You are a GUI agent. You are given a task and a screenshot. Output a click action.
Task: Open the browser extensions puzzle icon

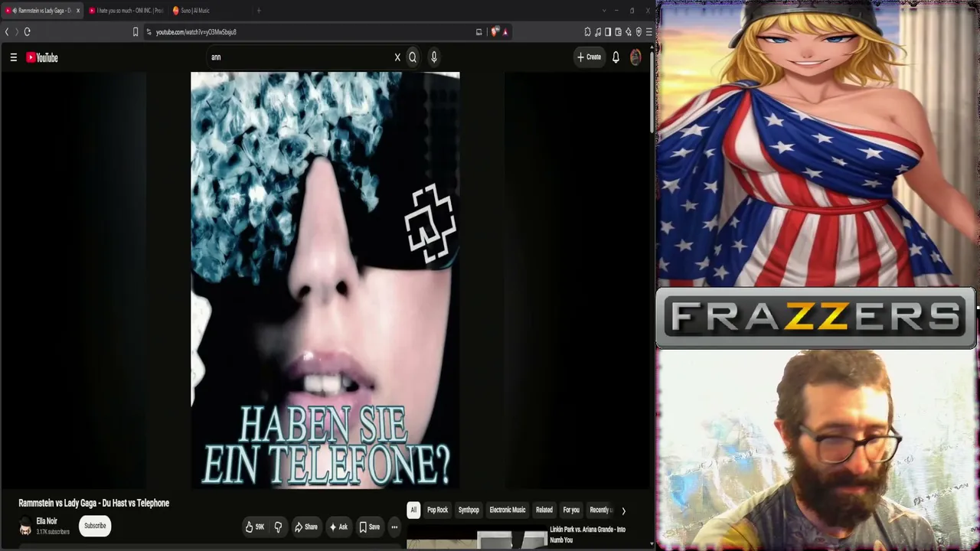(587, 31)
